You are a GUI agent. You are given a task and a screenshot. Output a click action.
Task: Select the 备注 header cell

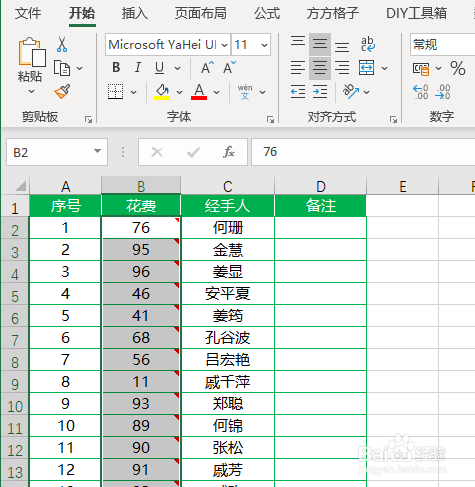tap(321, 206)
